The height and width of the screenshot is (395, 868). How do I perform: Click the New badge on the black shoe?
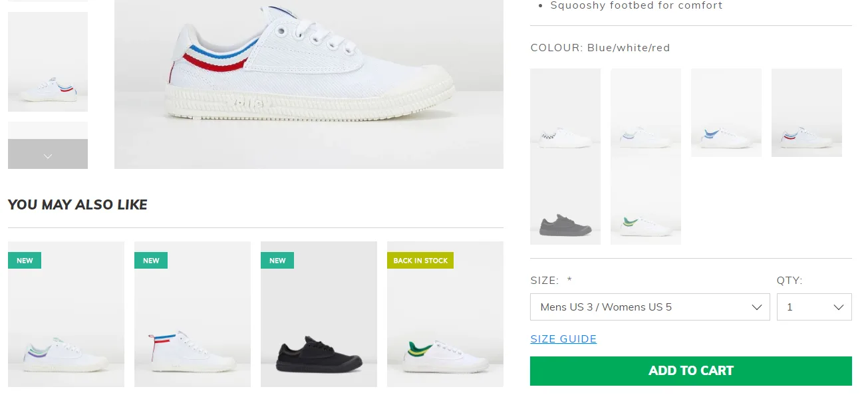tap(277, 261)
